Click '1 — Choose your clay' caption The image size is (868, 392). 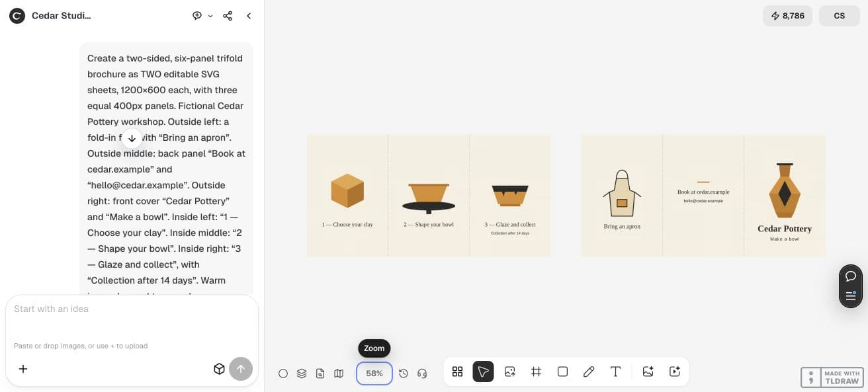[x=347, y=225]
